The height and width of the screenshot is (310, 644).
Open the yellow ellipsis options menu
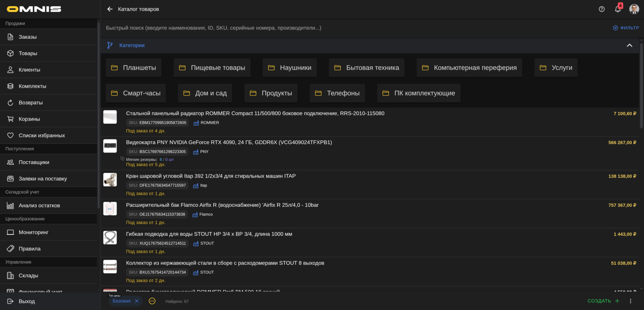(x=152, y=301)
